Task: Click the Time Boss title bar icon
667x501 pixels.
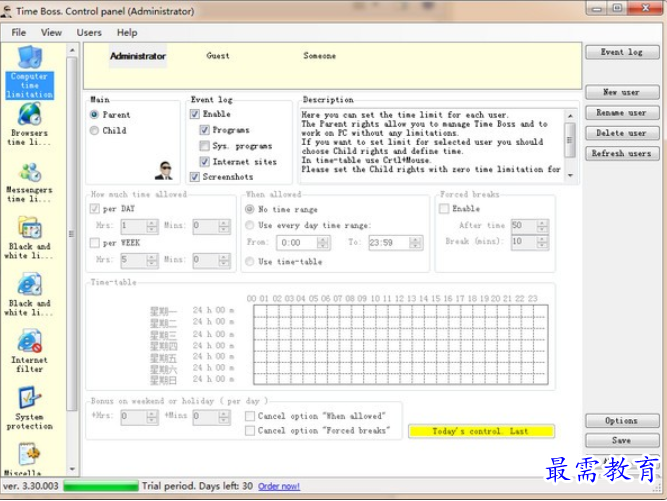Action: pos(6,11)
